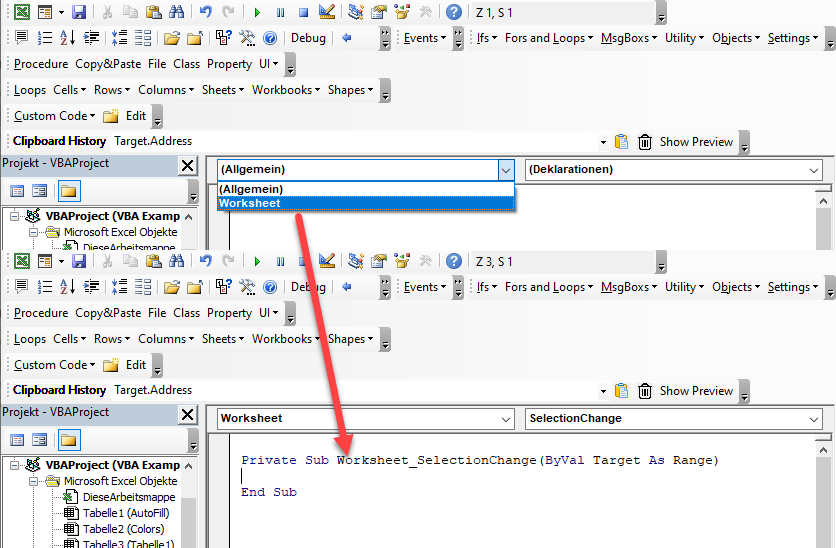Open the Objects menu in upper toolbar
836x548 pixels.
pyautogui.click(x=736, y=38)
